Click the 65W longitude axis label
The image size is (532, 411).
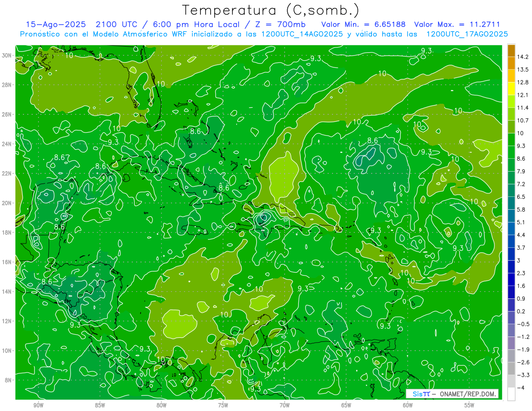(346, 405)
